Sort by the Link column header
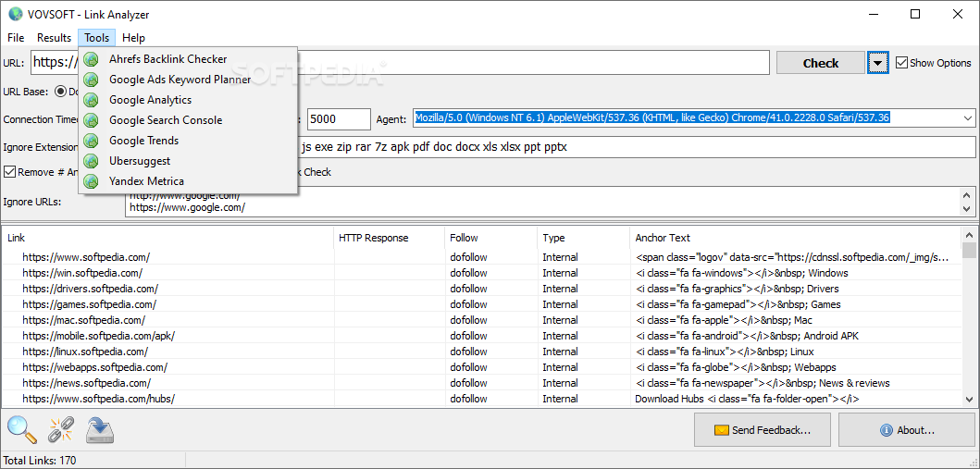The height and width of the screenshot is (469, 980). point(168,238)
